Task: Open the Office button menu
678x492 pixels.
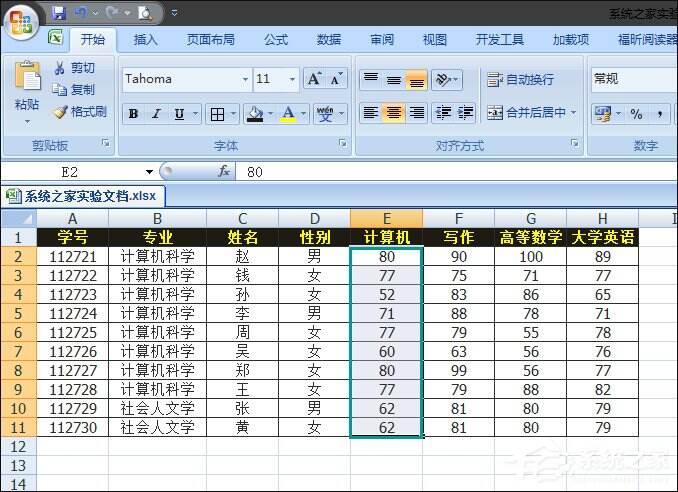Action: 21,22
